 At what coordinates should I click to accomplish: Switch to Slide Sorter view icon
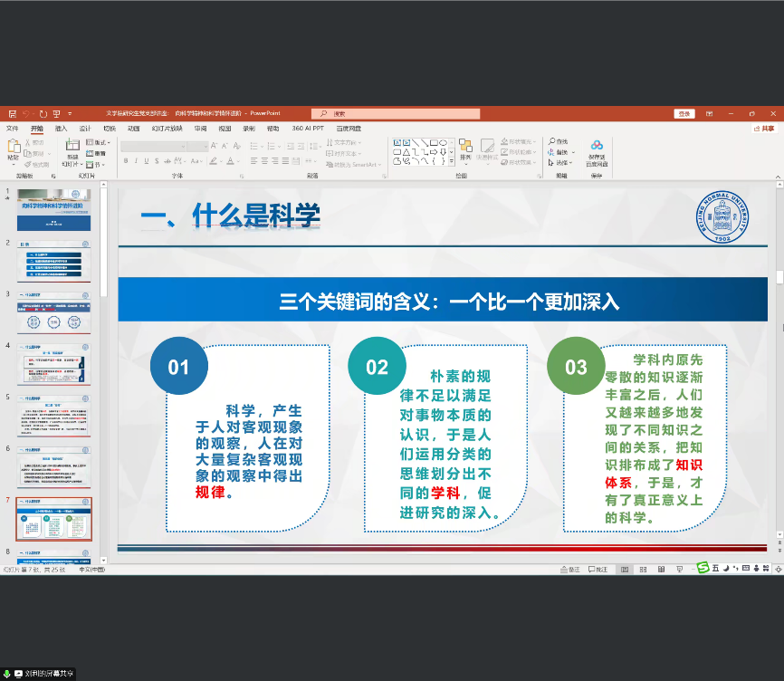(x=642, y=569)
